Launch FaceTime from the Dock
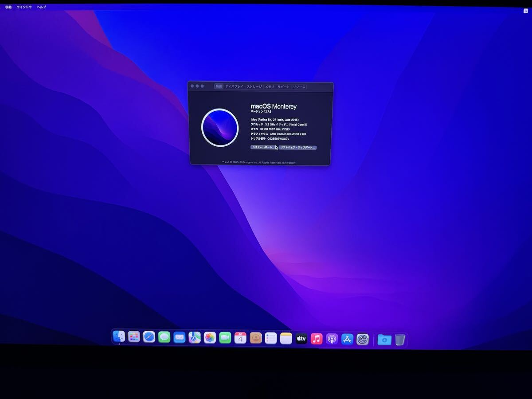The image size is (532, 399). pyautogui.click(x=225, y=338)
